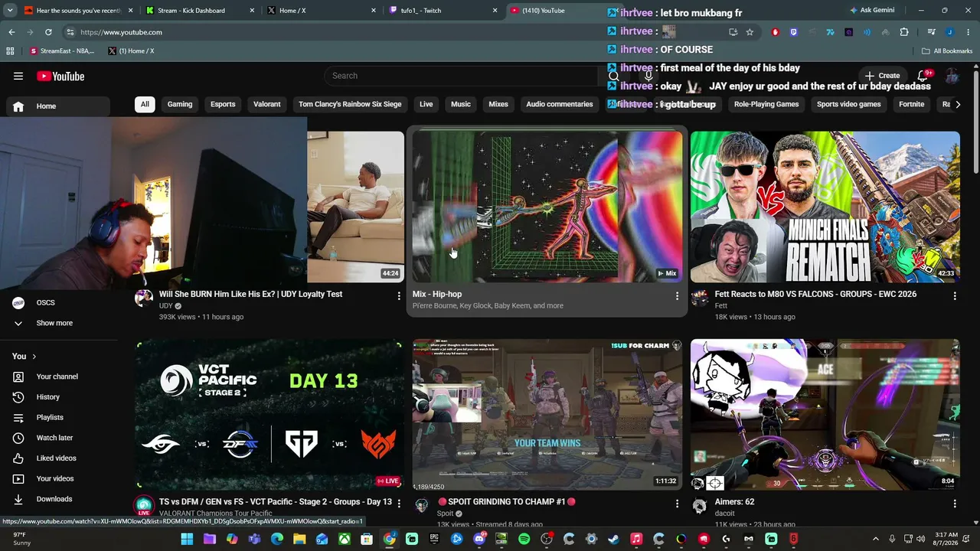The width and height of the screenshot is (980, 551).
Task: Filter the feed by the Valorant chip
Action: 267,104
